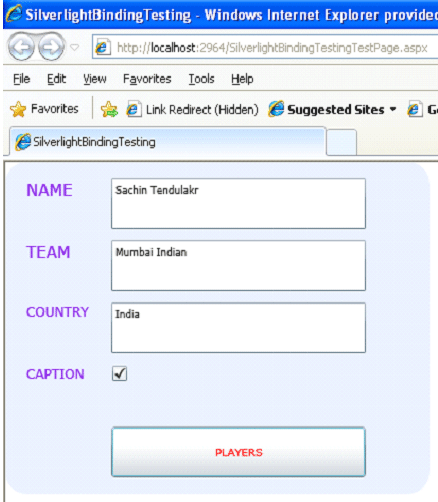Click the browser Back arrow button
This screenshot has width=438, height=502.
(x=21, y=47)
